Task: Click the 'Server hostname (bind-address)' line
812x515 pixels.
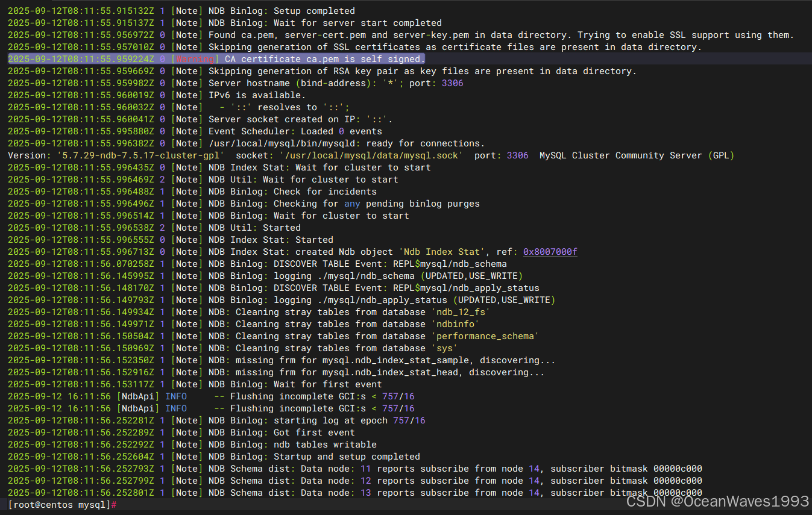Action: click(x=236, y=83)
